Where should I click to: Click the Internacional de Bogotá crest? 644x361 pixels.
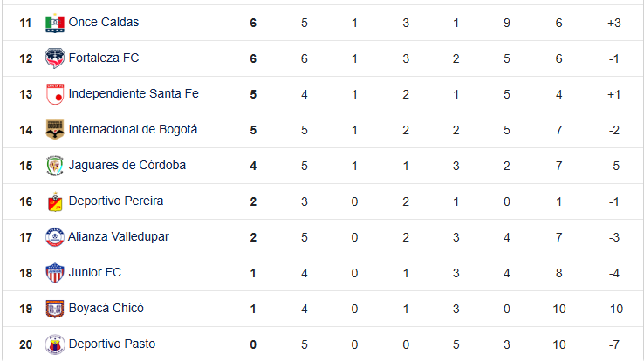coord(55,130)
